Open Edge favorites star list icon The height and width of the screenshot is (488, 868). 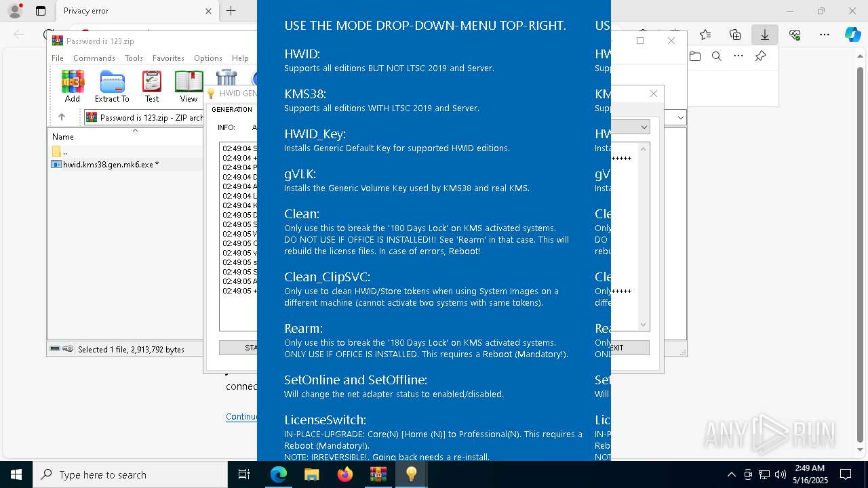705,35
